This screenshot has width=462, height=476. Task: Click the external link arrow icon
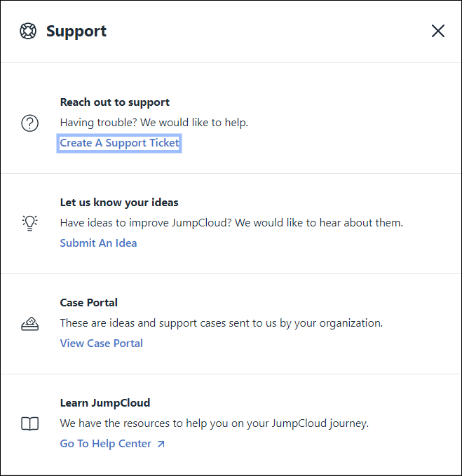161,444
